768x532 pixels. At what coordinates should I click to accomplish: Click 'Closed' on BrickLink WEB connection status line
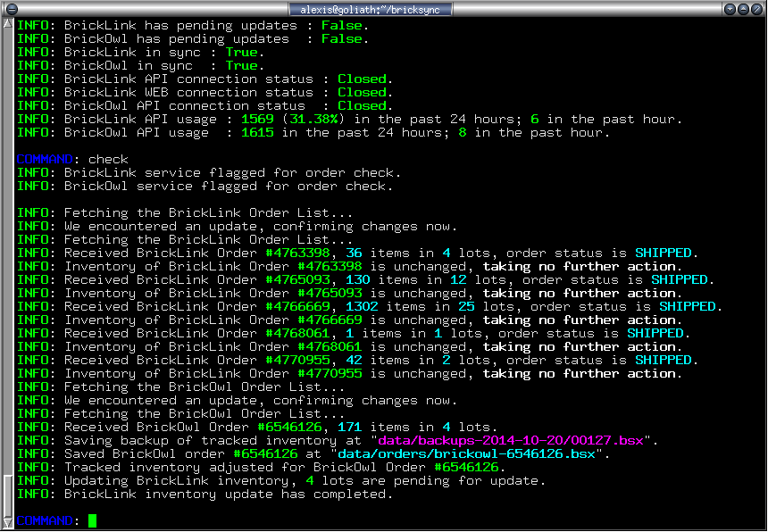[362, 92]
